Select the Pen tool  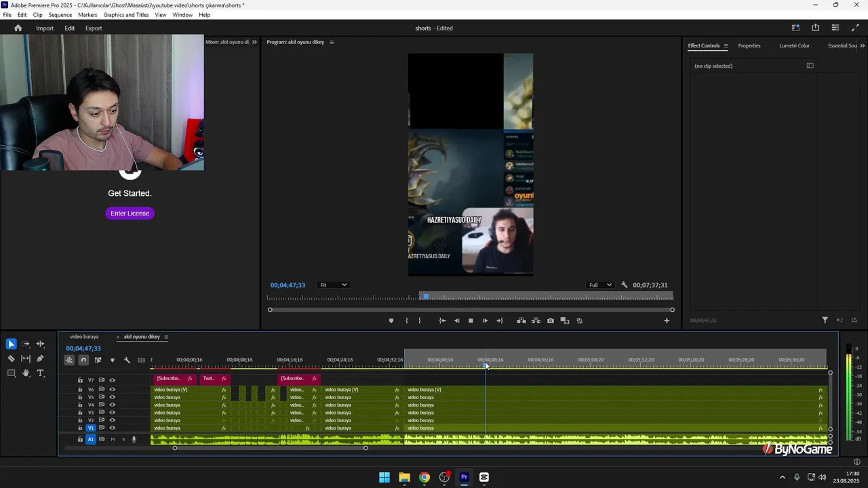click(x=40, y=359)
